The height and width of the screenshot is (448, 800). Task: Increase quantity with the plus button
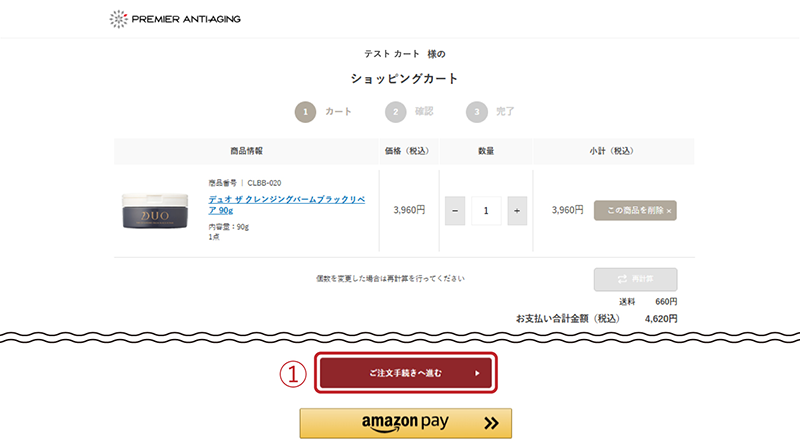(x=517, y=211)
